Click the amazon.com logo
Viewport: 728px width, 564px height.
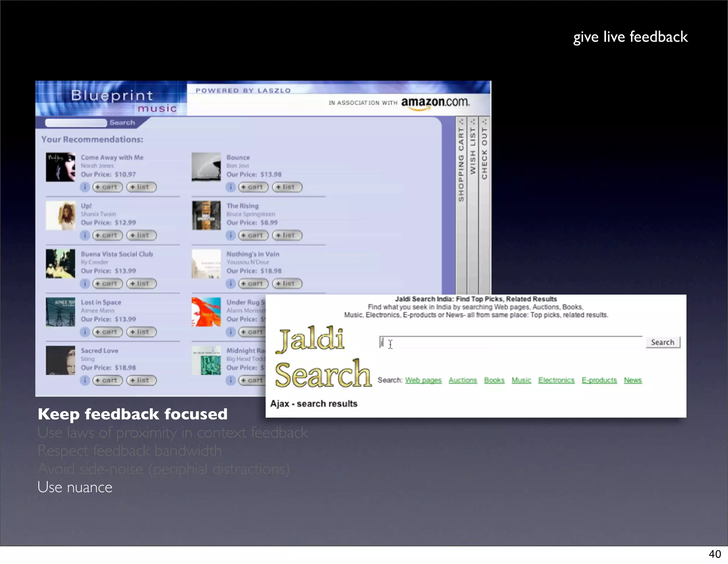(435, 103)
